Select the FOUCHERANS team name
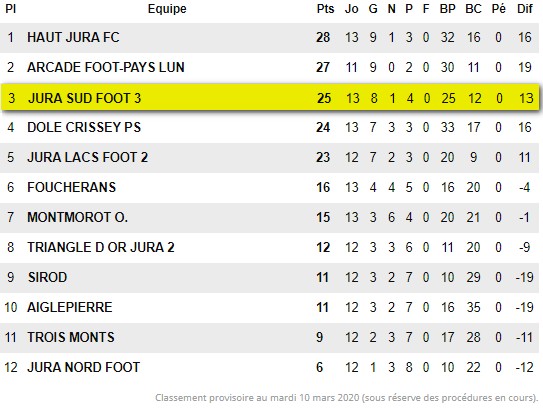543x409 pixels. coord(71,187)
